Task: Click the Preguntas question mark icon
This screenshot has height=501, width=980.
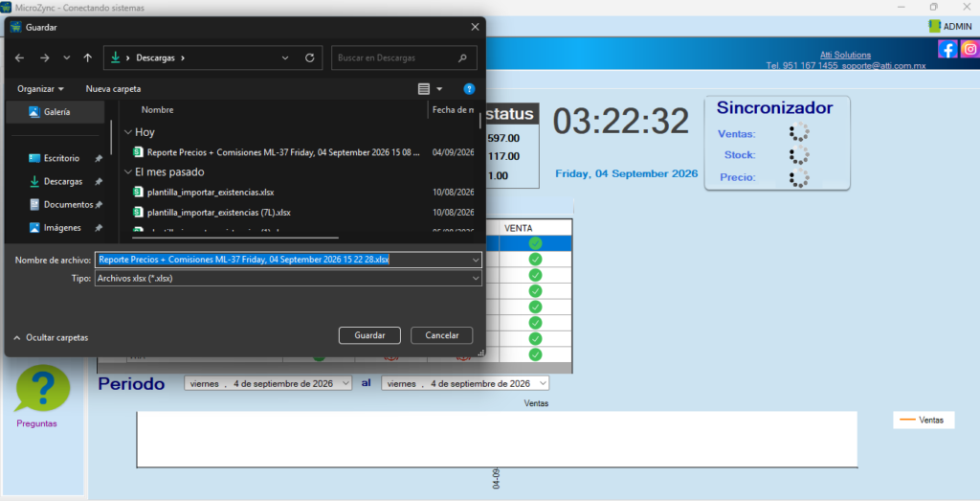Action: coord(42,388)
